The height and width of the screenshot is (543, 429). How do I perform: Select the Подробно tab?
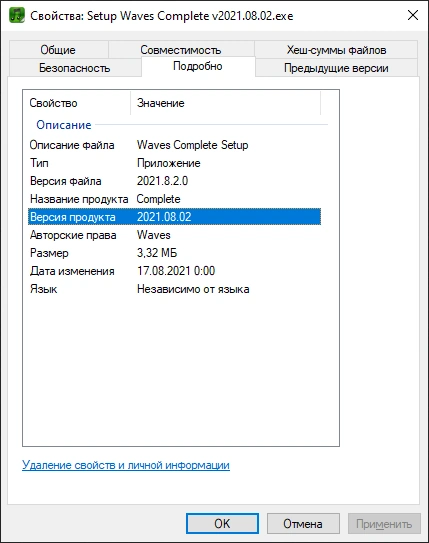click(x=198, y=66)
